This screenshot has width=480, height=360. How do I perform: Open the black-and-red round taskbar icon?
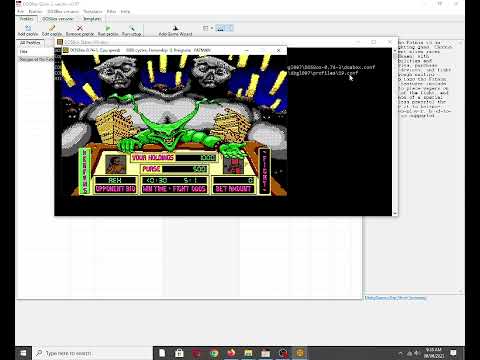(x=283, y=353)
